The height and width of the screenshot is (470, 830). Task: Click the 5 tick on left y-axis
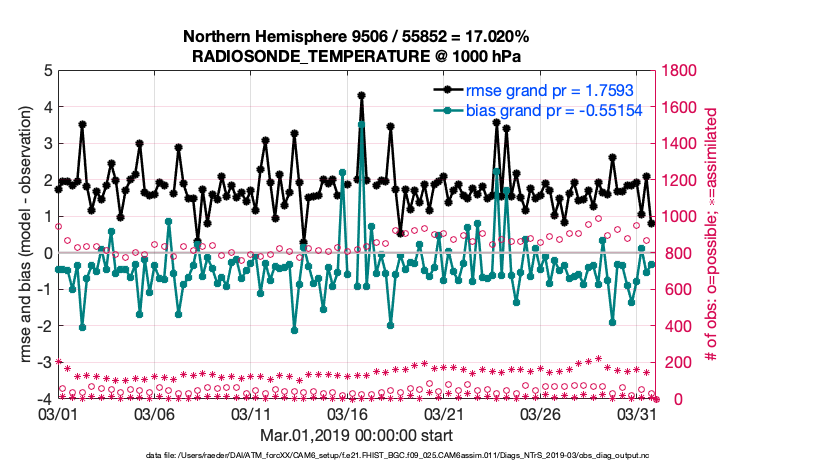(x=46, y=71)
